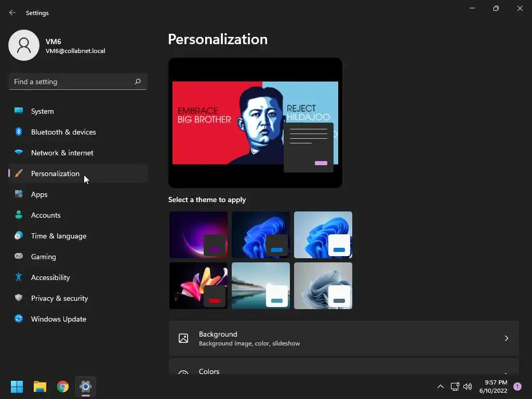Click the Apps icon in sidebar
Screen dimensions: 532x399
coord(19,194)
